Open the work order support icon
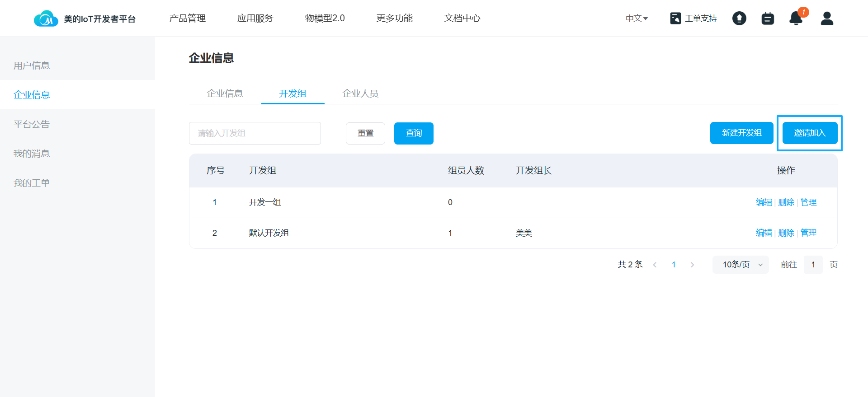Viewport: 868px width, 397px height. tap(675, 18)
